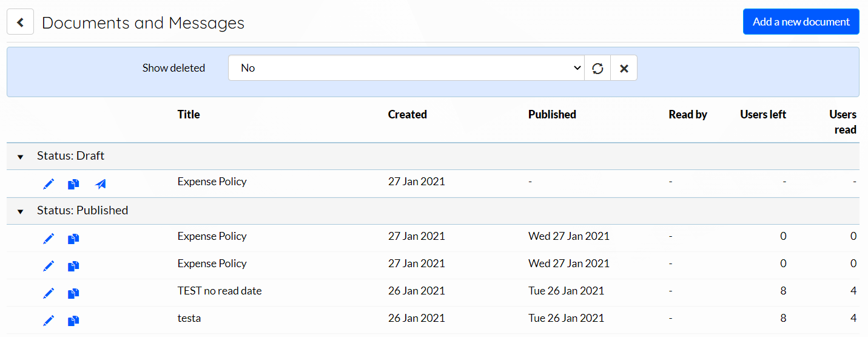Select the testa title
868x337 pixels.
pos(189,318)
